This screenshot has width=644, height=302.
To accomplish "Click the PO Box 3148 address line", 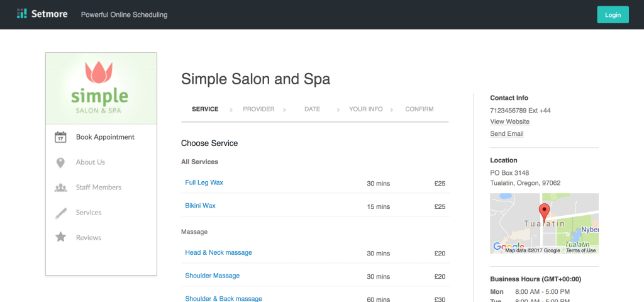I will (509, 173).
